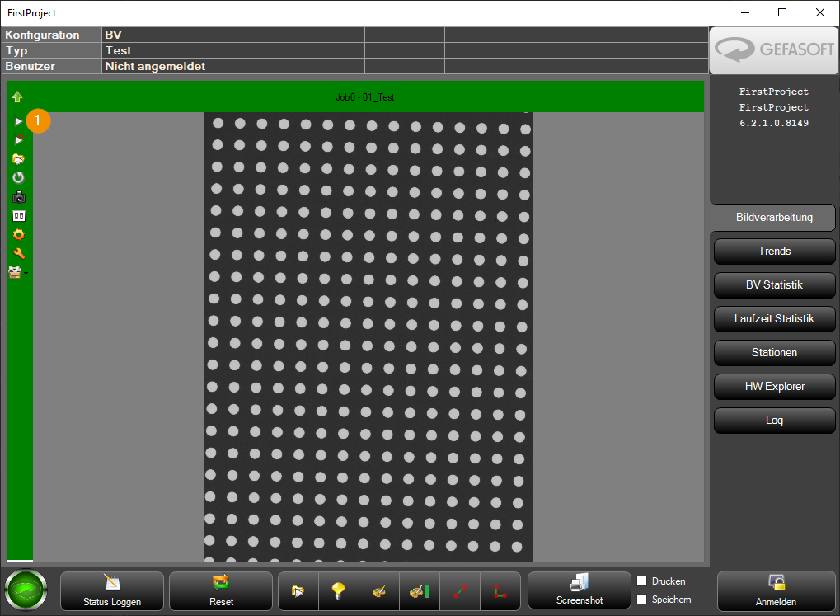Open the Trends tab
The height and width of the screenshot is (616, 840).
(x=775, y=252)
